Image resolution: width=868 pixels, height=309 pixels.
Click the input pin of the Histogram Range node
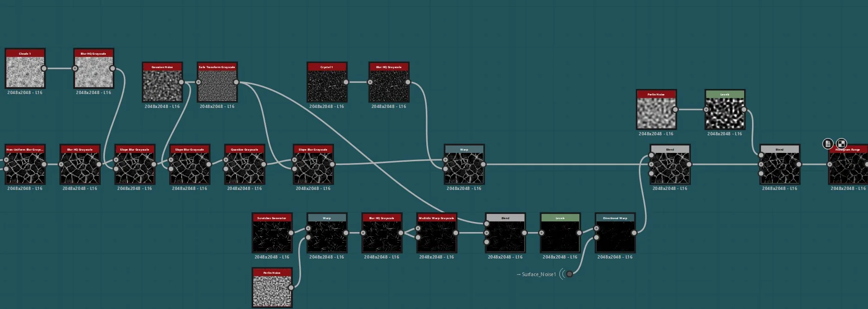click(829, 164)
